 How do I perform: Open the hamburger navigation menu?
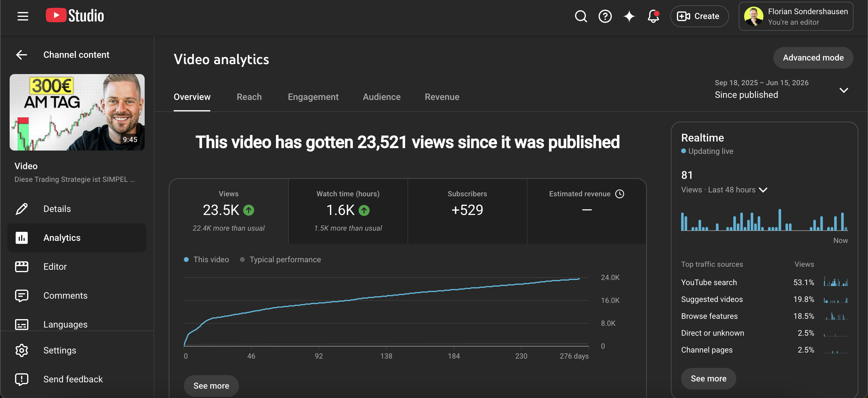point(23,16)
